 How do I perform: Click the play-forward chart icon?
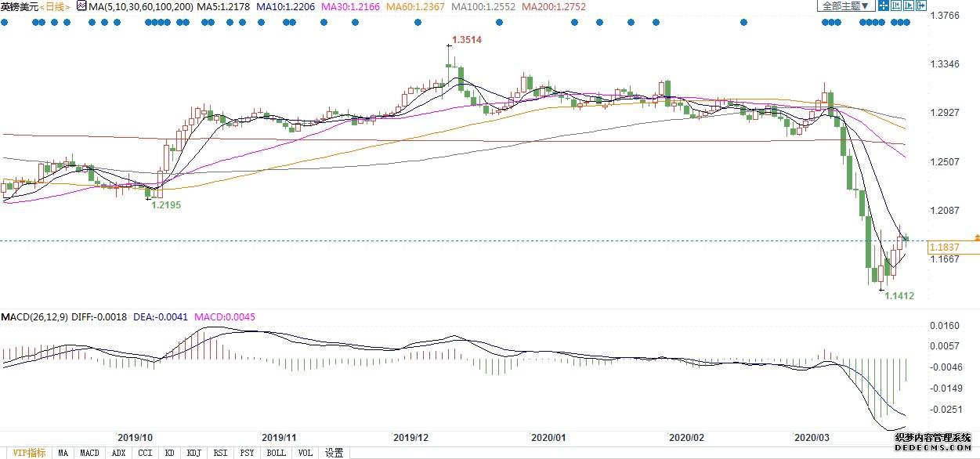[x=908, y=5]
